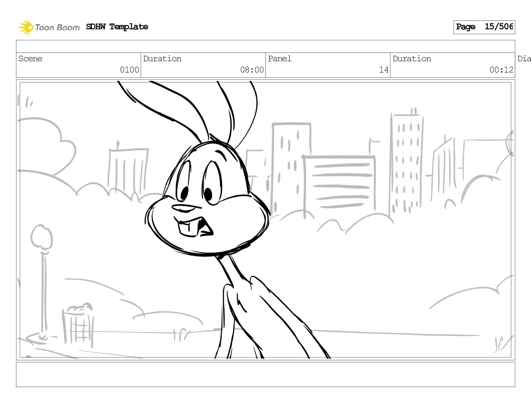This screenshot has height=411, width=532.
Task: Click the Toon Boom logo
Action: [48, 27]
